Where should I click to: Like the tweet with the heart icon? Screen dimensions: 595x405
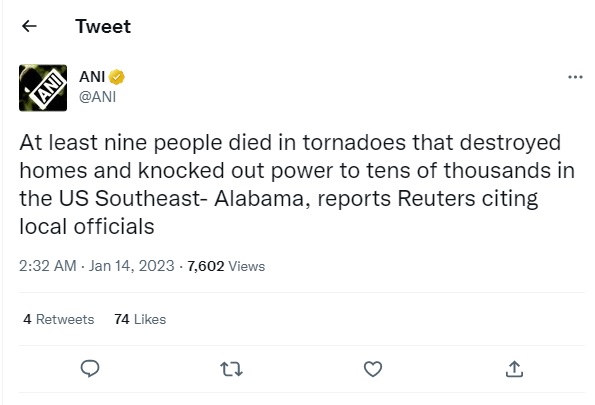pyautogui.click(x=373, y=369)
